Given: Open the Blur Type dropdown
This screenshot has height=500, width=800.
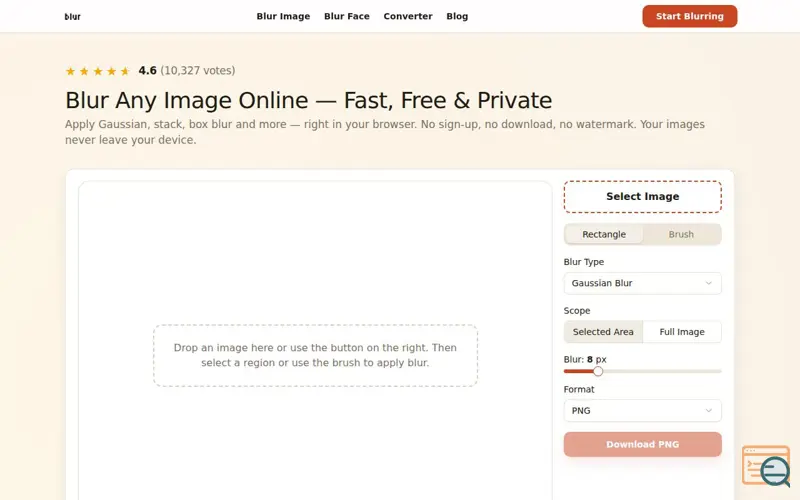Looking at the screenshot, I should pos(643,283).
